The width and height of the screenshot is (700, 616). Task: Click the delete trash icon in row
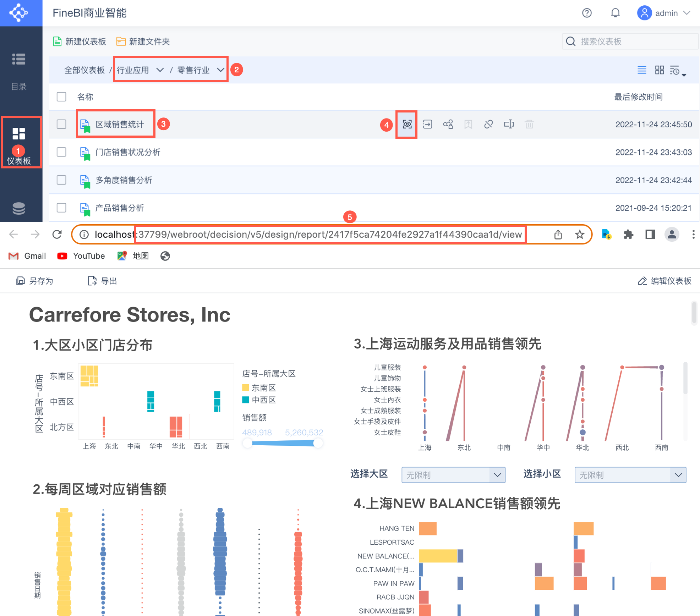529,124
